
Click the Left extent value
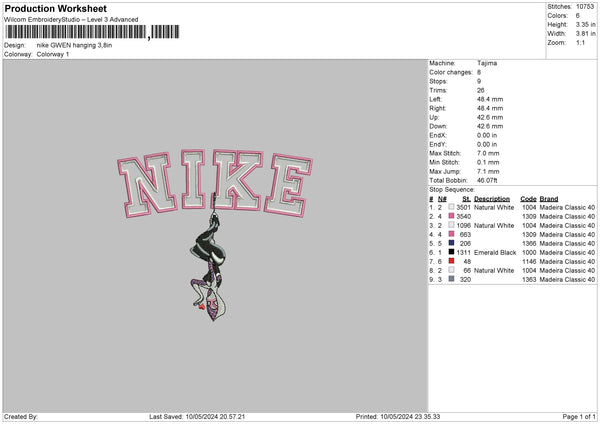490,99
